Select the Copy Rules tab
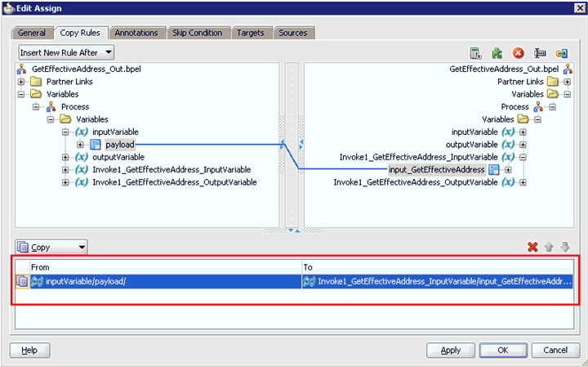588x367 pixels. click(x=80, y=33)
